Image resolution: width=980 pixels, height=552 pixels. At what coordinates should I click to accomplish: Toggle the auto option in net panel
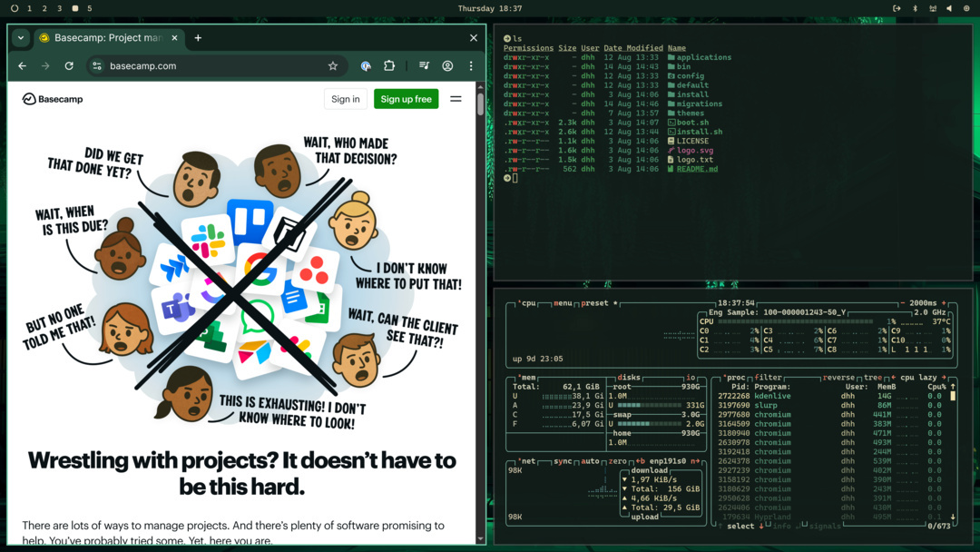(x=590, y=461)
